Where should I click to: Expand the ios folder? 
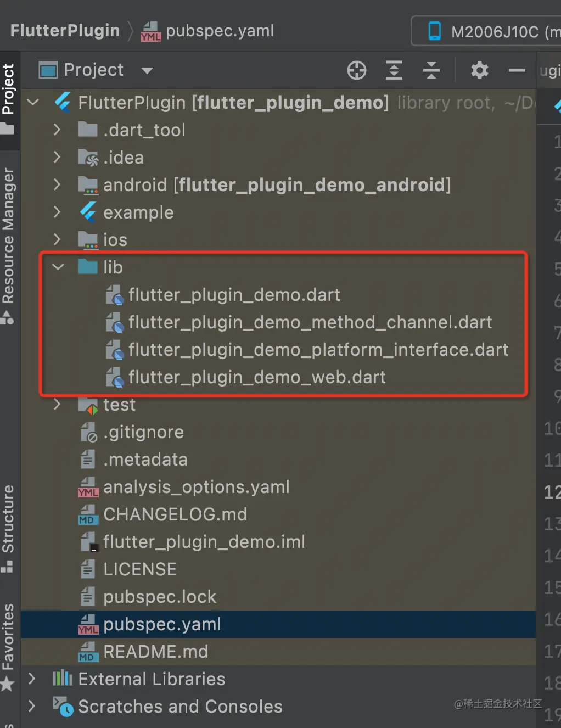click(57, 239)
